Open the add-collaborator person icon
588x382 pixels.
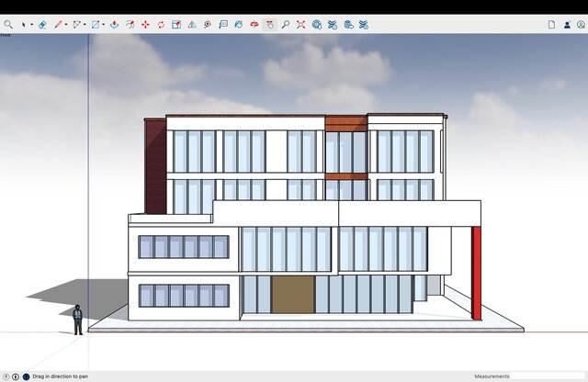pos(567,25)
